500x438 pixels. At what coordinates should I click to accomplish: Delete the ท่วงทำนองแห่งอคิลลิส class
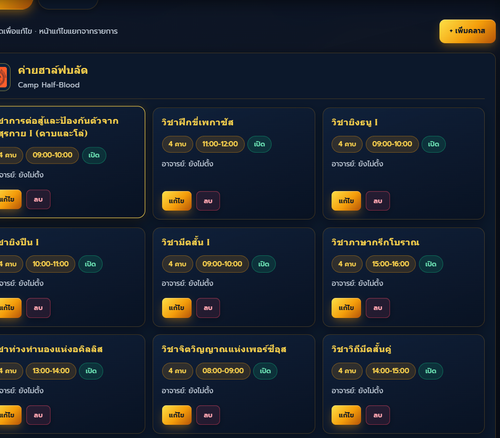[38, 415]
